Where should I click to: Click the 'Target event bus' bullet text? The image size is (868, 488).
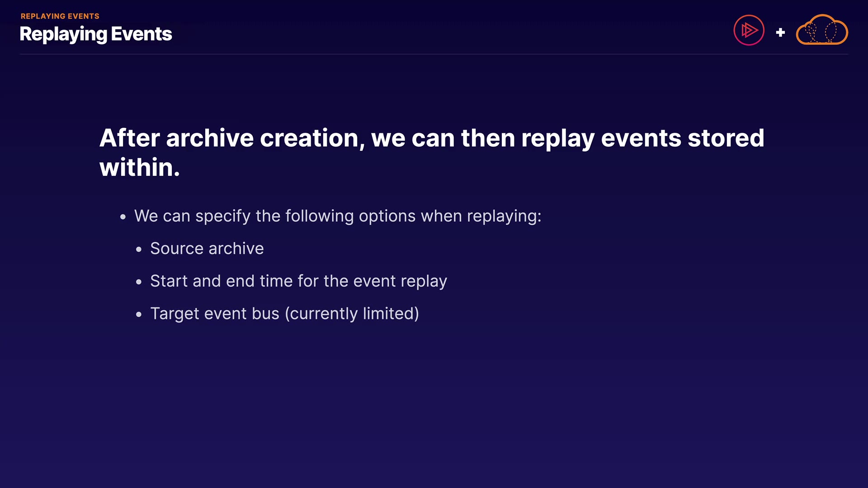coord(215,314)
